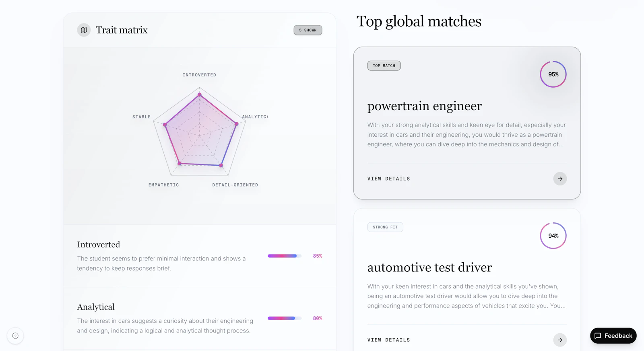Viewport: 644px width, 351px height.
Task: Click the Trait matrix map icon
Action: tap(84, 30)
